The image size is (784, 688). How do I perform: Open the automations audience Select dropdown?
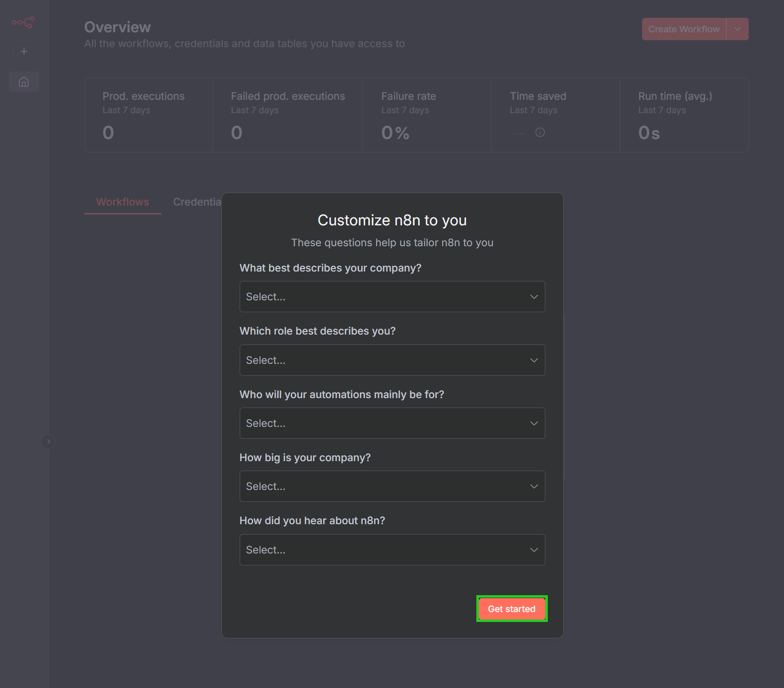click(392, 423)
